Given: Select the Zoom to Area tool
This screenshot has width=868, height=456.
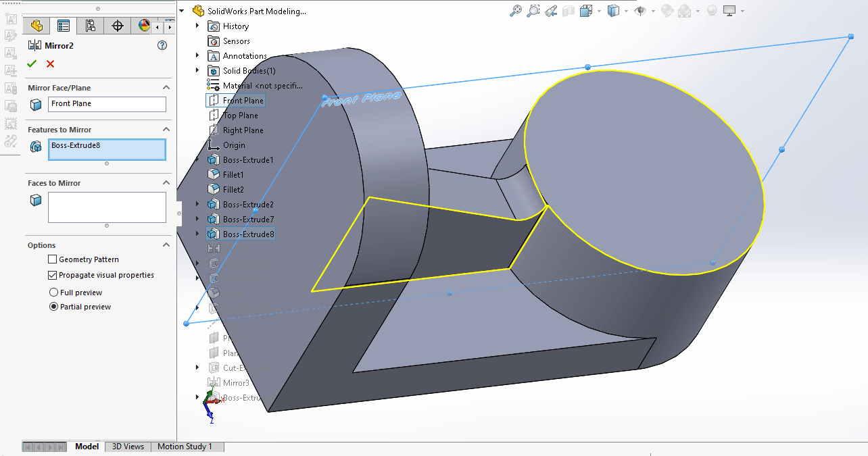Looking at the screenshot, I should pyautogui.click(x=533, y=11).
